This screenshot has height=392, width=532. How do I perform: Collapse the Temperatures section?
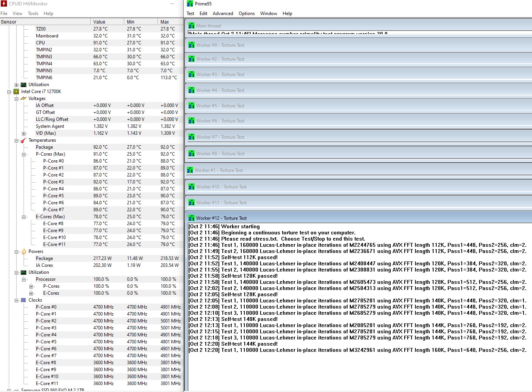[x=16, y=141]
